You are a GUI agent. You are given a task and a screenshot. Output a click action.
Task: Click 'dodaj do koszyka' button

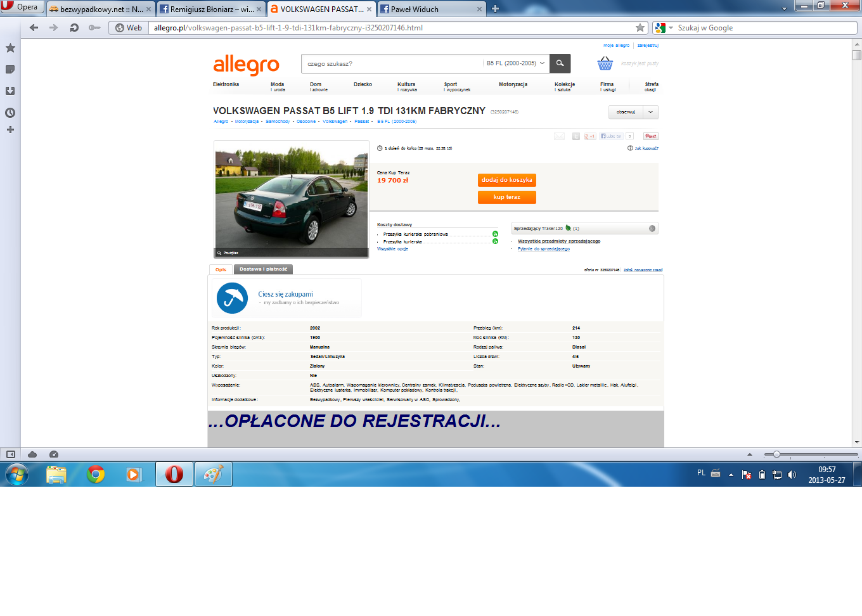click(507, 180)
